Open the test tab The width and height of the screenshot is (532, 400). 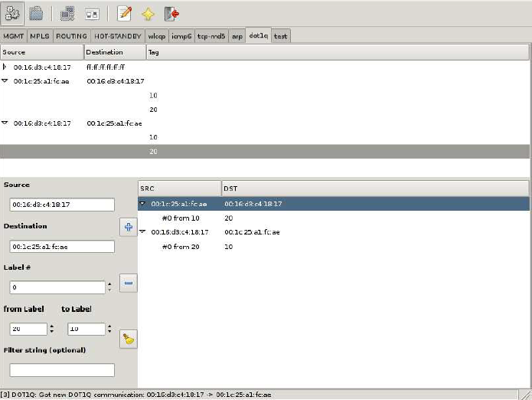[281, 36]
